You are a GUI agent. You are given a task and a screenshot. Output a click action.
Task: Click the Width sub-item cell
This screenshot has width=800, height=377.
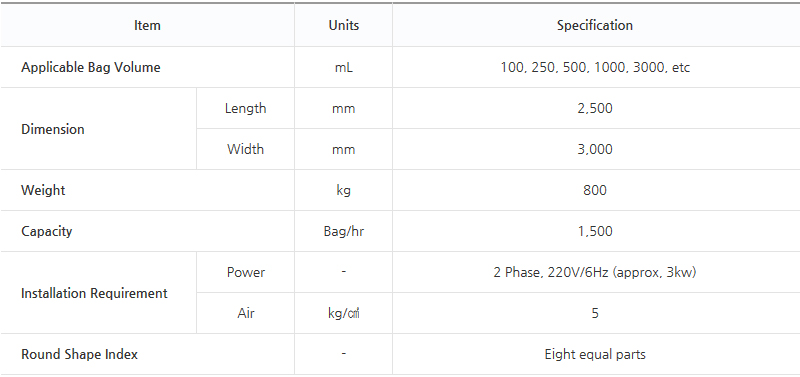tap(245, 149)
